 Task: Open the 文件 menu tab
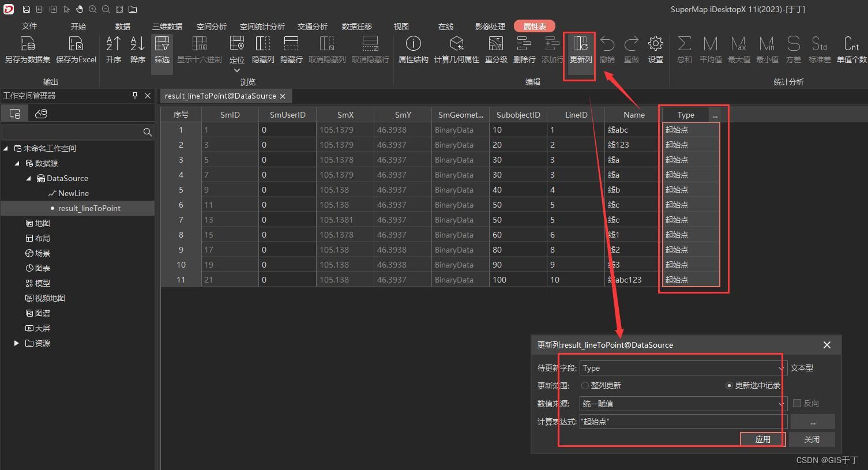tap(29, 27)
